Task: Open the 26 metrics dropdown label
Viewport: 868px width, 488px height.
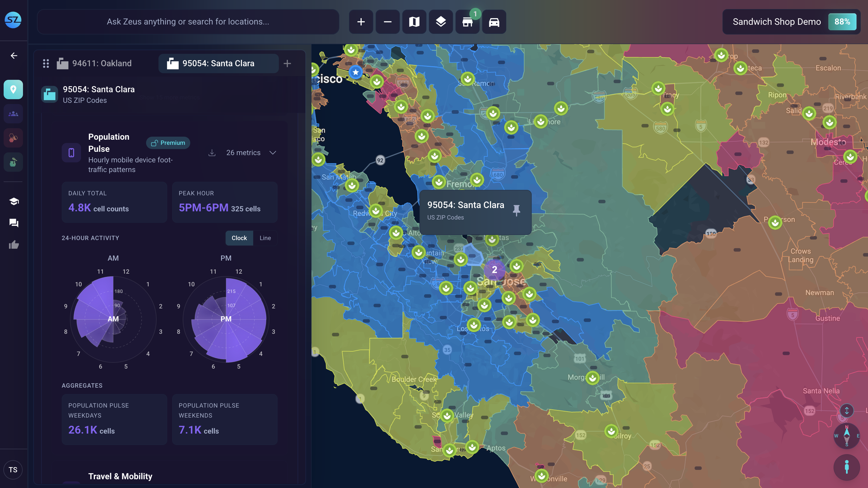Action: point(243,153)
